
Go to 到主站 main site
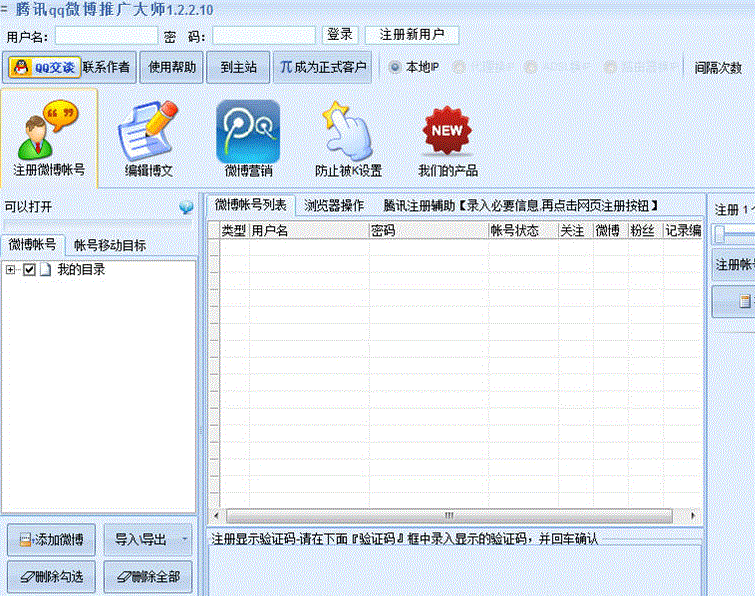tap(238, 67)
